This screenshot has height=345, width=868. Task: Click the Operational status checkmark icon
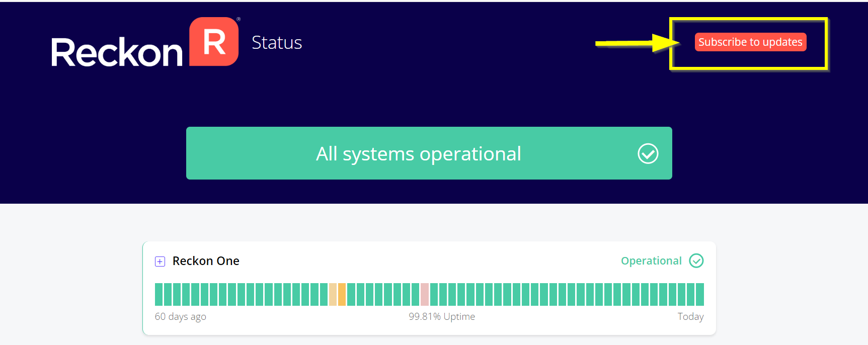click(696, 261)
